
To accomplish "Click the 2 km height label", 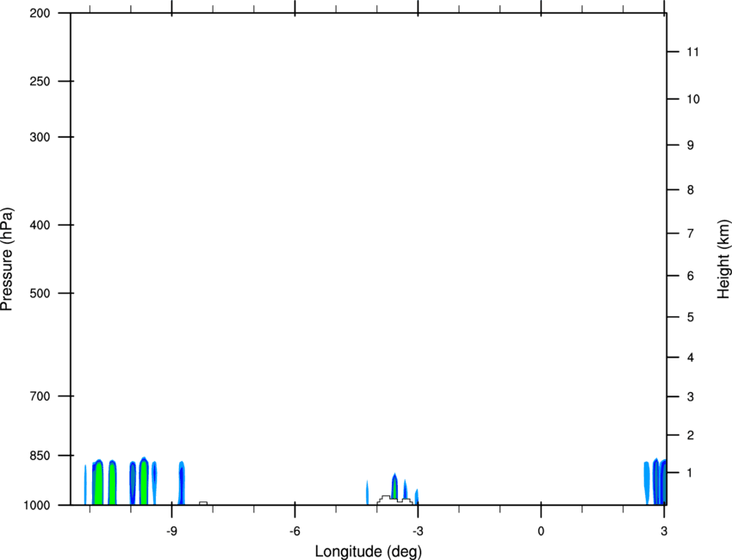I will tap(691, 435).
